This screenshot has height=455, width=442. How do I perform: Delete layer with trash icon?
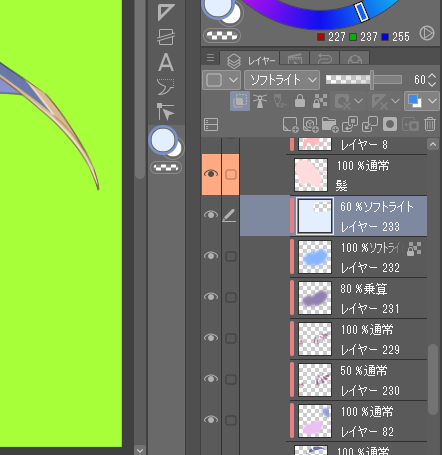click(x=430, y=124)
